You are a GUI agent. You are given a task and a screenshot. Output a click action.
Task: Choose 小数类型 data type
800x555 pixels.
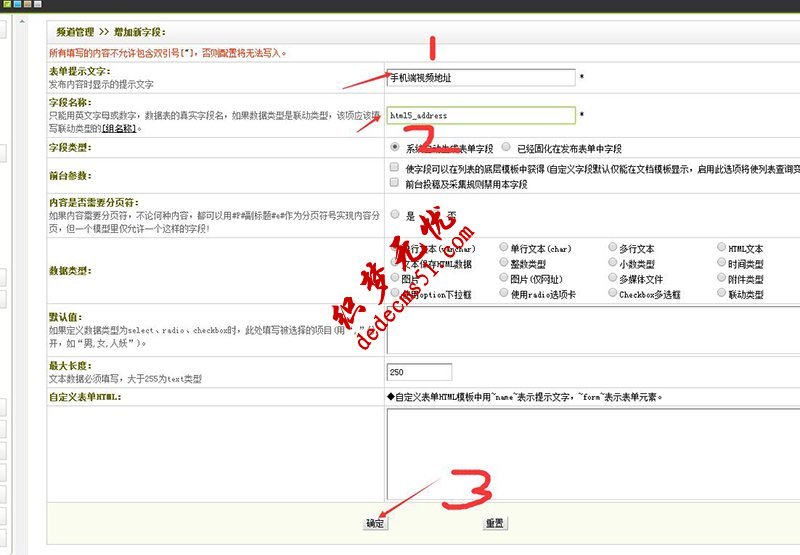point(613,263)
